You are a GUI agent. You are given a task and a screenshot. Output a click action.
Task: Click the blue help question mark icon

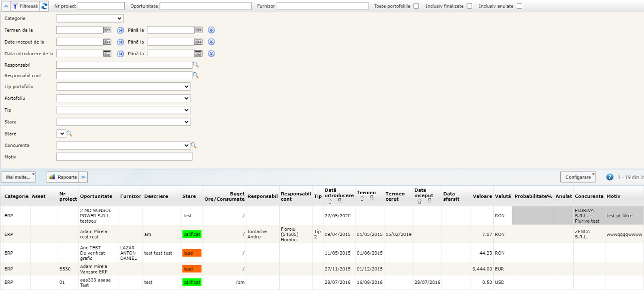609,177
